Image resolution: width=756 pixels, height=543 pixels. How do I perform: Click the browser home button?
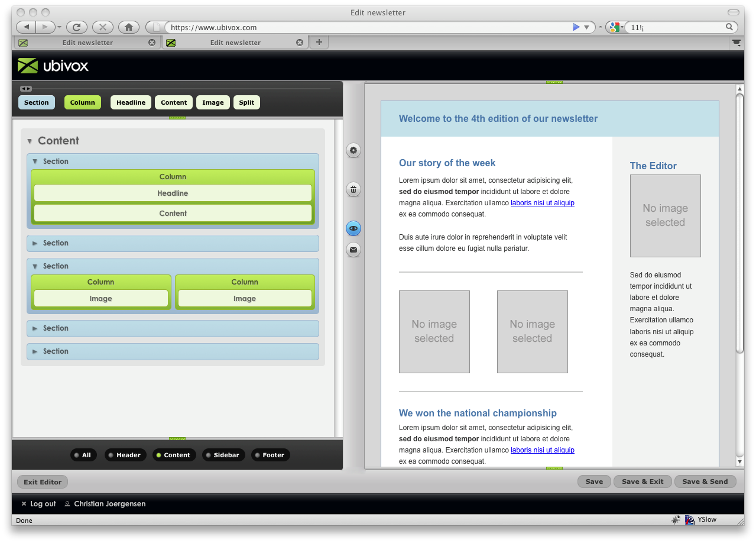(x=129, y=27)
